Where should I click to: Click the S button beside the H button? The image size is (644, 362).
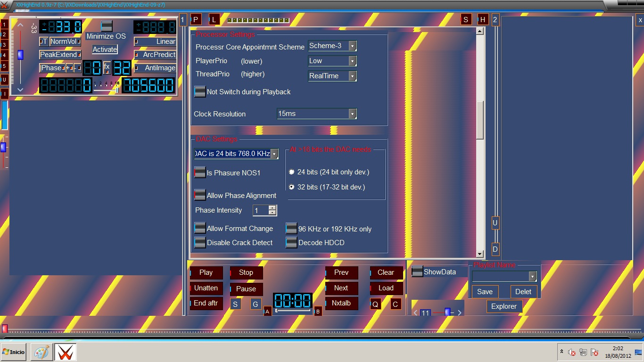click(x=466, y=19)
